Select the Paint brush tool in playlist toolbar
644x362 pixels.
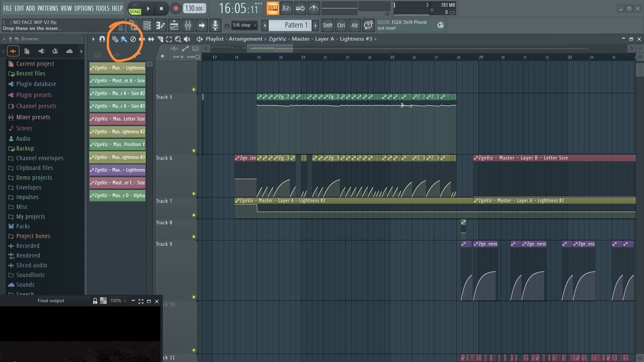(124, 39)
